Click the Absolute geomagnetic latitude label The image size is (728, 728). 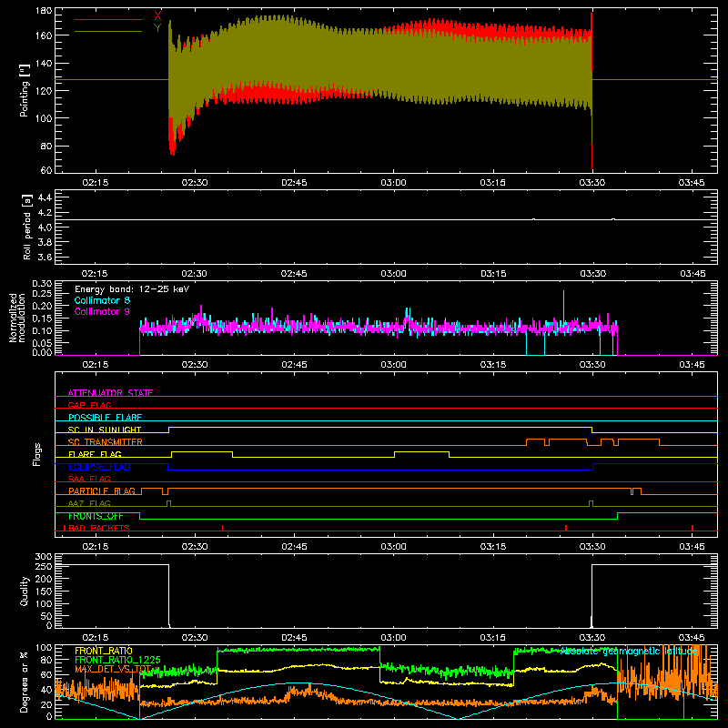[x=629, y=652]
